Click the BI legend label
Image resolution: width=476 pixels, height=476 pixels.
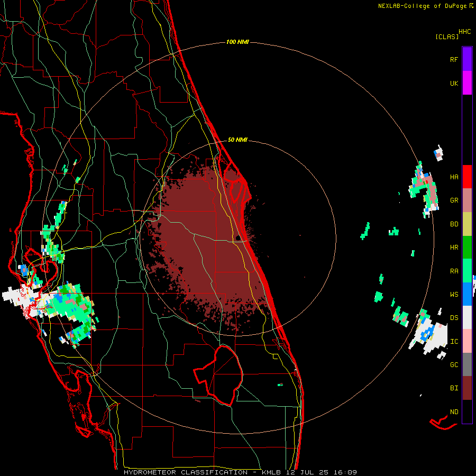pos(454,388)
